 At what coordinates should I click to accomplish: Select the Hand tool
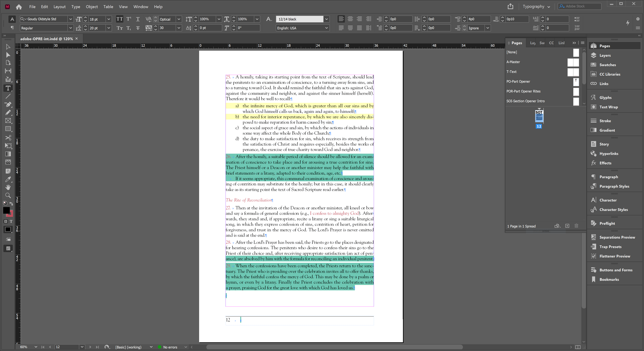(x=8, y=187)
